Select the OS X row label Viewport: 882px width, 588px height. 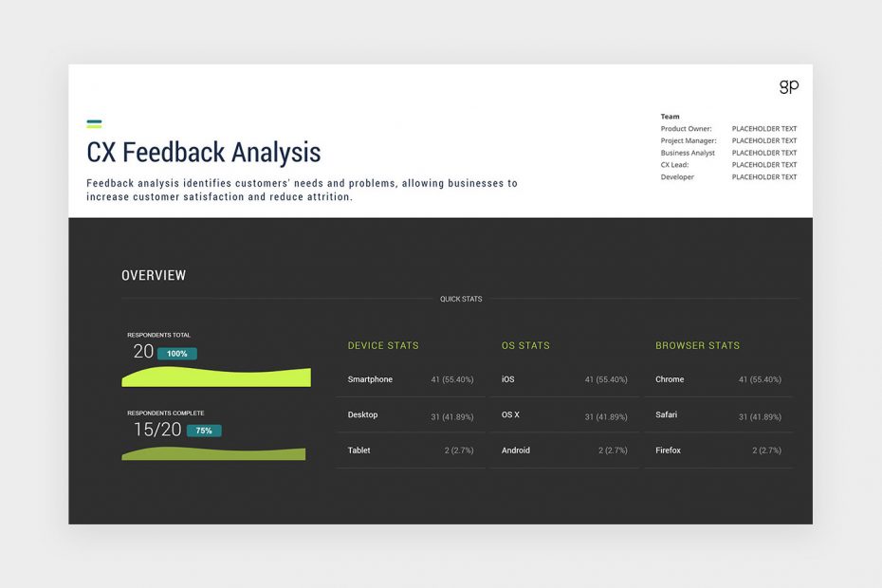(510, 414)
